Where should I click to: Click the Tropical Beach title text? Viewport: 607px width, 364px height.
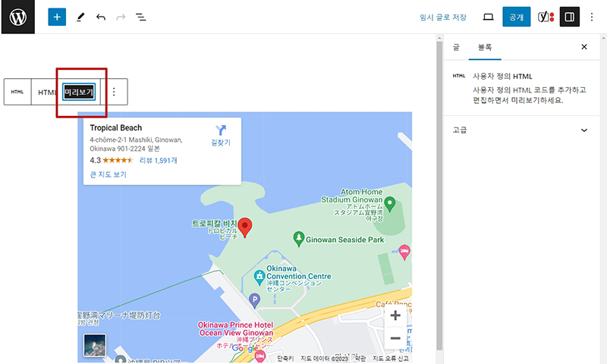click(x=116, y=127)
